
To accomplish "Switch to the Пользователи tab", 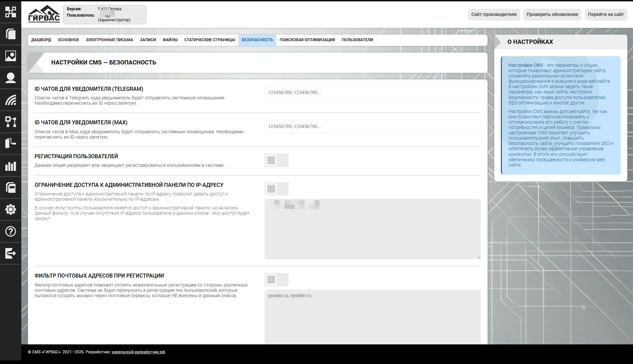I will pos(357,40).
